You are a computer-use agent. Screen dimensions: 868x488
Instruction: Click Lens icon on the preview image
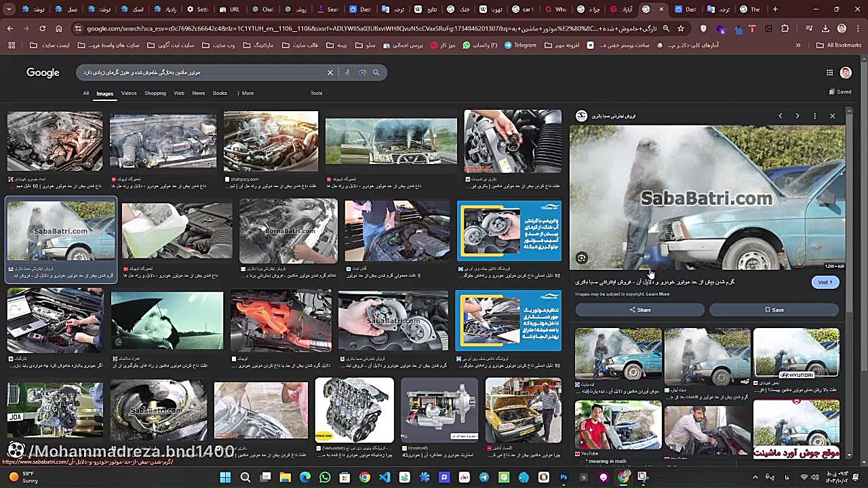click(582, 258)
